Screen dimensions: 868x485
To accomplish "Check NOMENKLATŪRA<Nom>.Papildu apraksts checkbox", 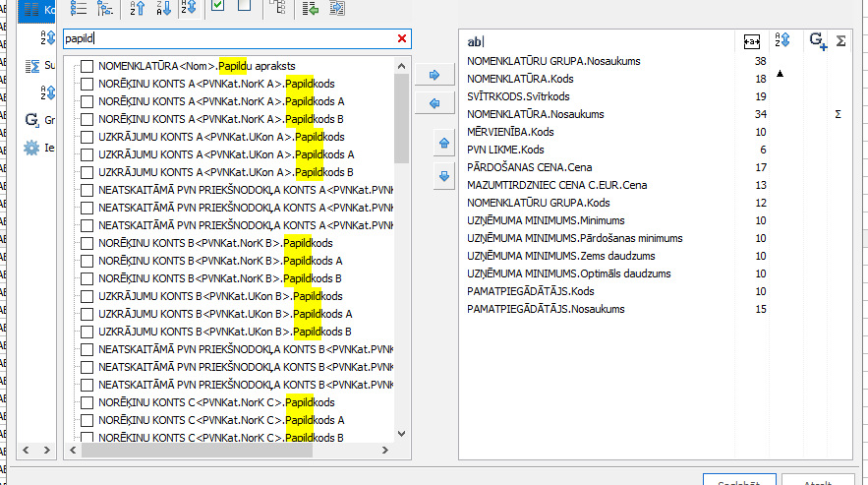I will click(x=87, y=66).
